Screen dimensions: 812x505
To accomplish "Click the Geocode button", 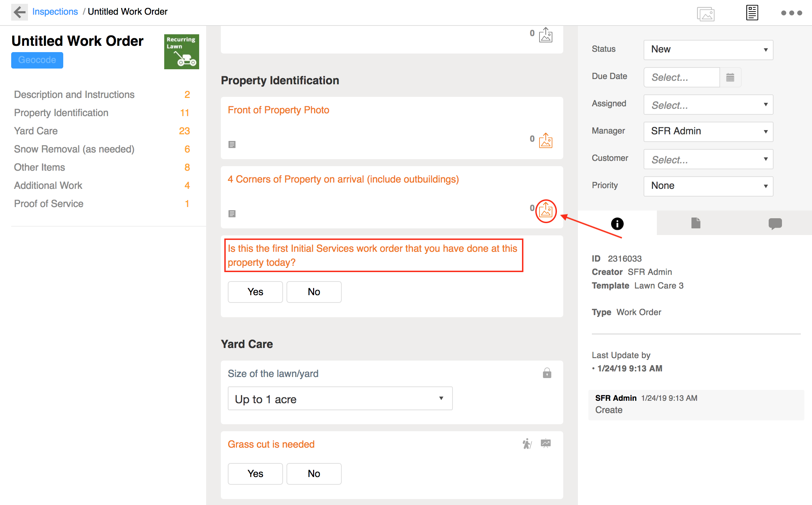I will (37, 60).
